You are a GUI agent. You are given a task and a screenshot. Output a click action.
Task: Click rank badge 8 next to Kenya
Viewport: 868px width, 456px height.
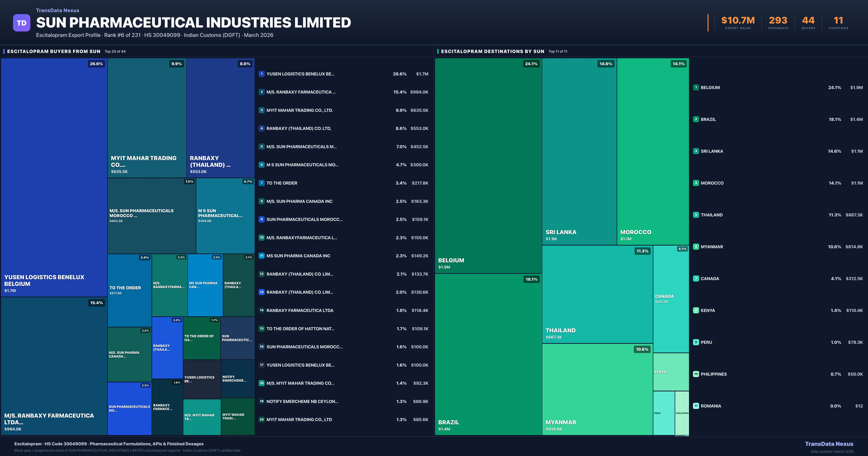click(x=696, y=310)
